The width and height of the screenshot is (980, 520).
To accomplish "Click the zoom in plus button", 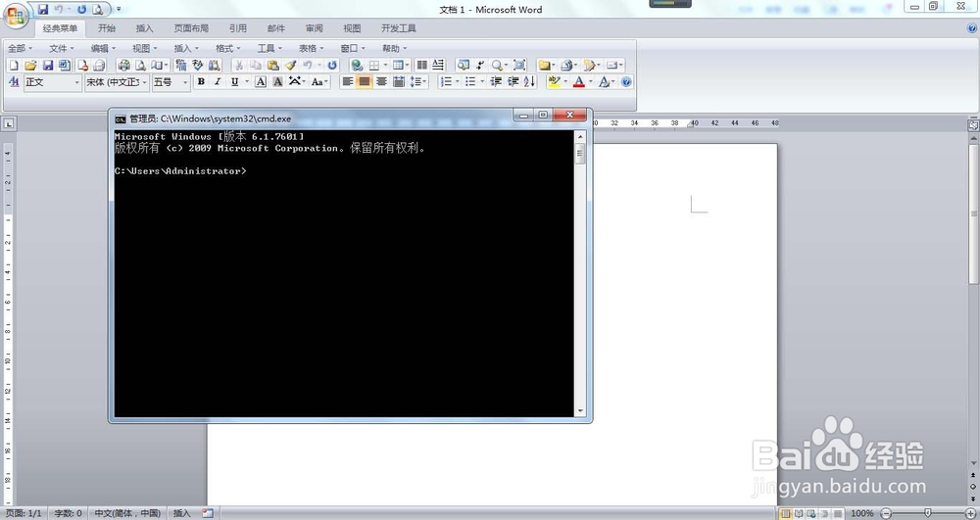I will point(970,513).
